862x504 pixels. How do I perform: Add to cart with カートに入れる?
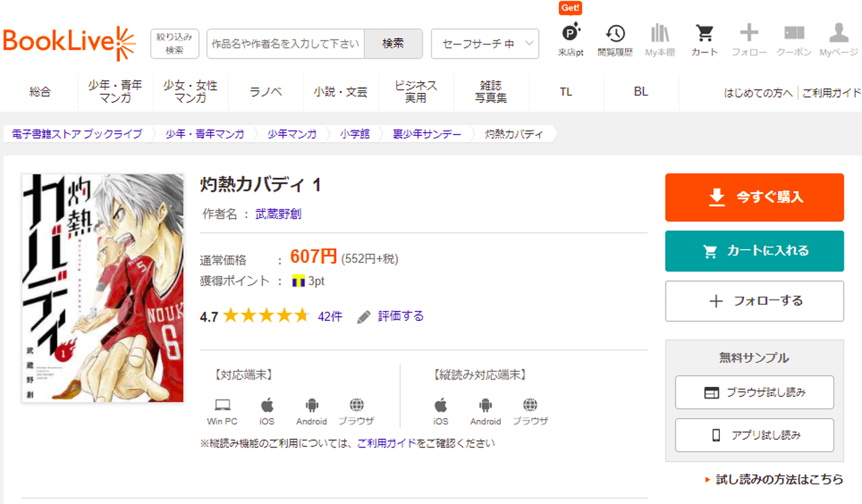754,251
